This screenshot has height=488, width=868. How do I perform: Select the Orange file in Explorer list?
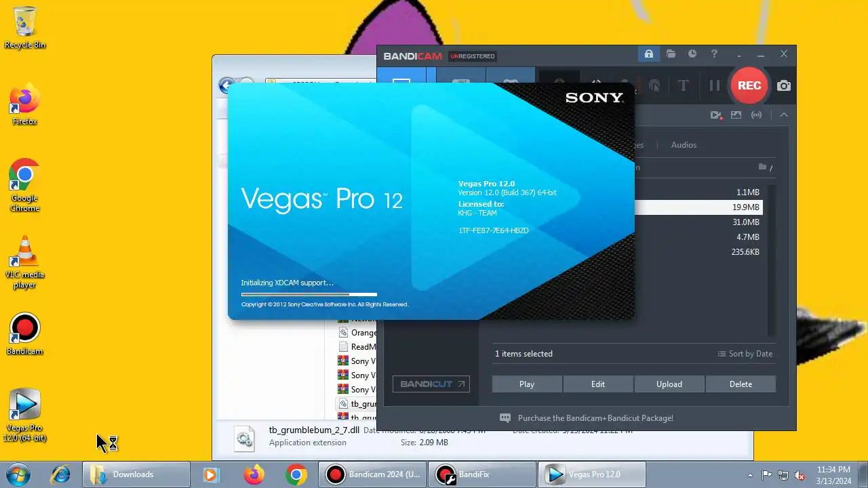[358, 333]
